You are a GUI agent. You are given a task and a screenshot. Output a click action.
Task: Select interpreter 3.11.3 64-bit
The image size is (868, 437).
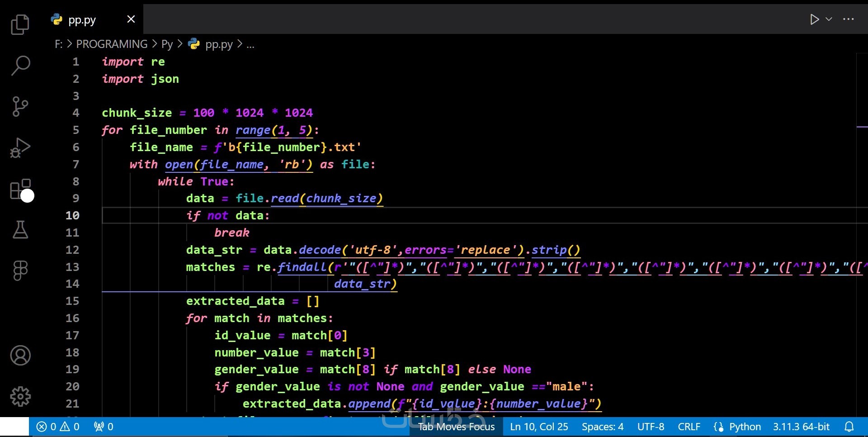801,427
